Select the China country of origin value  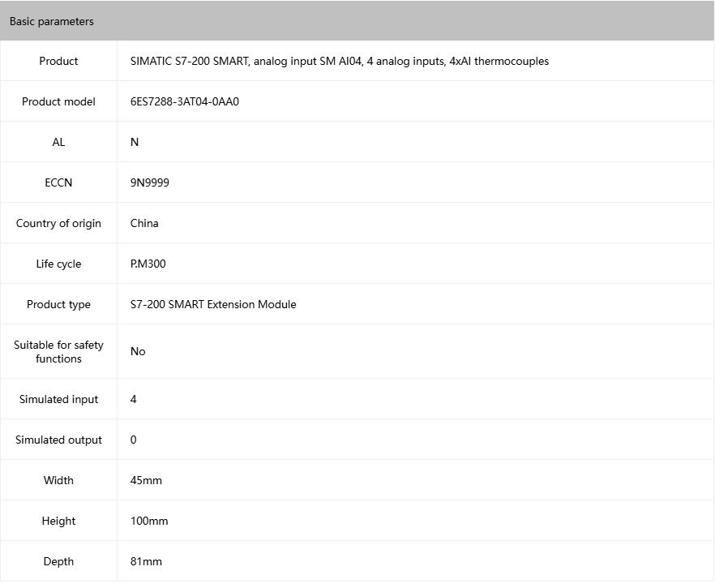click(144, 223)
